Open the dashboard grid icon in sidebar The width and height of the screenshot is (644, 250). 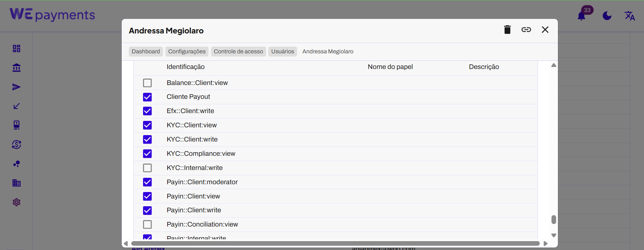coord(16,48)
